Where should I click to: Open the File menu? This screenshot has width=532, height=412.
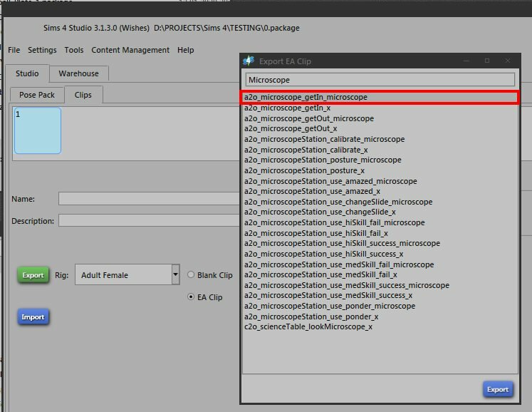14,50
